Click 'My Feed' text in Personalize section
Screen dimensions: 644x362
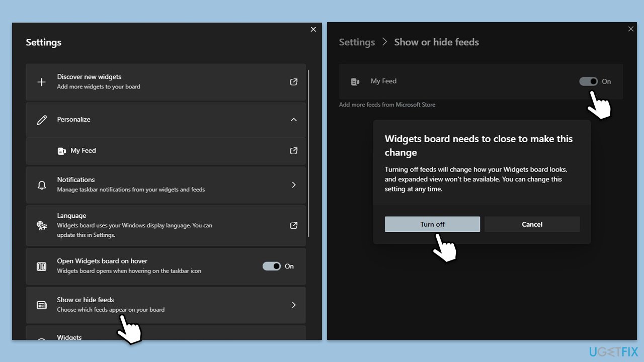click(x=83, y=150)
